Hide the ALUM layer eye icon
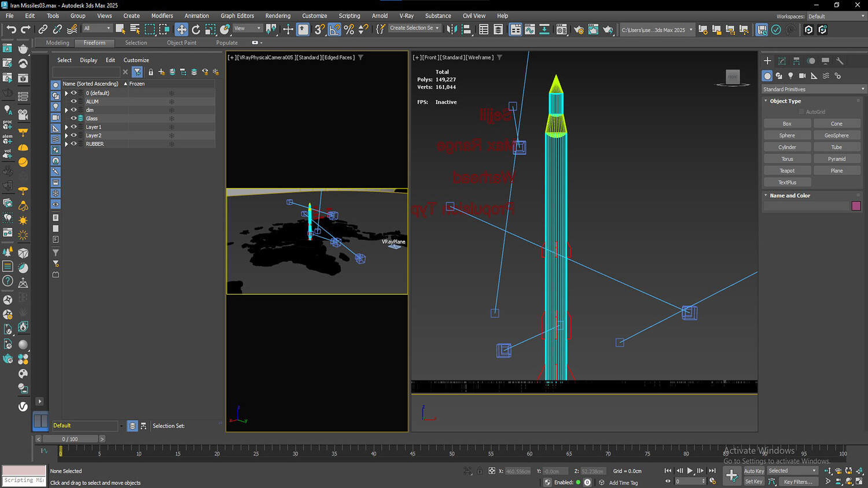The image size is (868, 488). pos(74,101)
